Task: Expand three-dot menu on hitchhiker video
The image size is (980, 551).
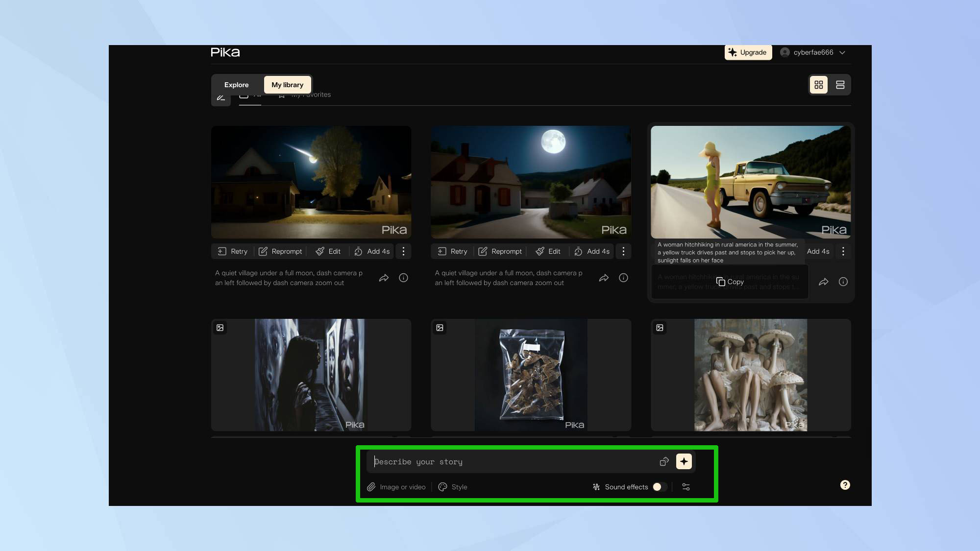Action: point(843,251)
